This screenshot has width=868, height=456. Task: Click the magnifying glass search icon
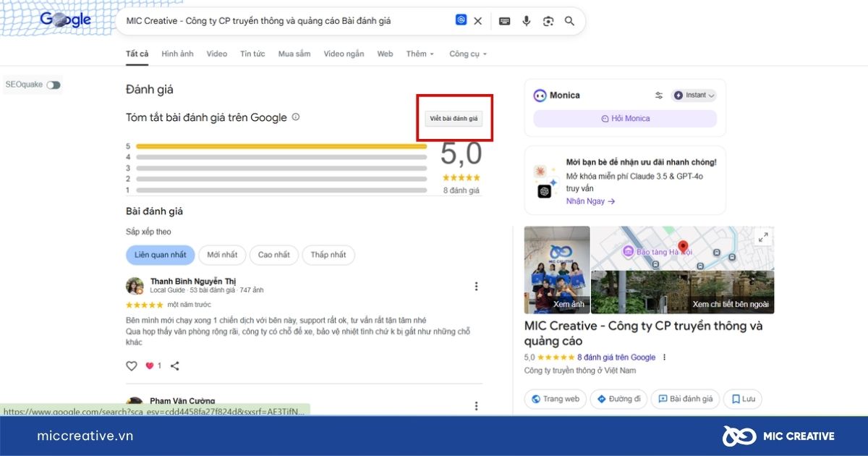(569, 21)
